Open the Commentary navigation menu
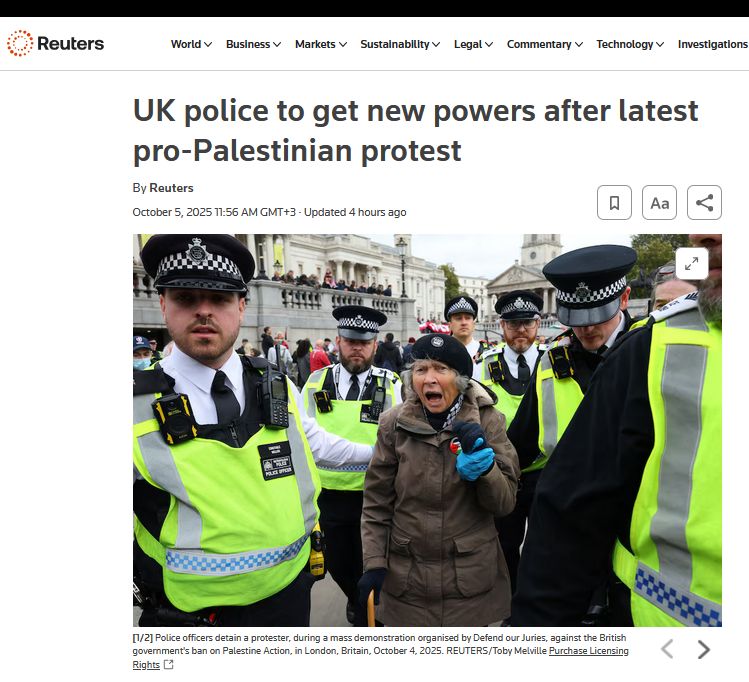749x682 pixels. tap(545, 44)
